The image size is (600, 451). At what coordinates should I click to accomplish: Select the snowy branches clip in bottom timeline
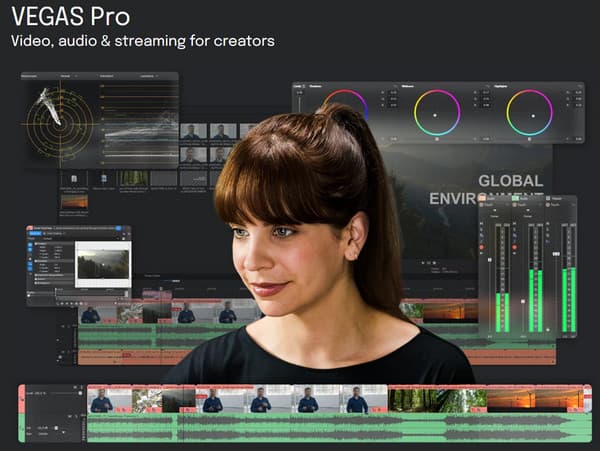coord(147,399)
